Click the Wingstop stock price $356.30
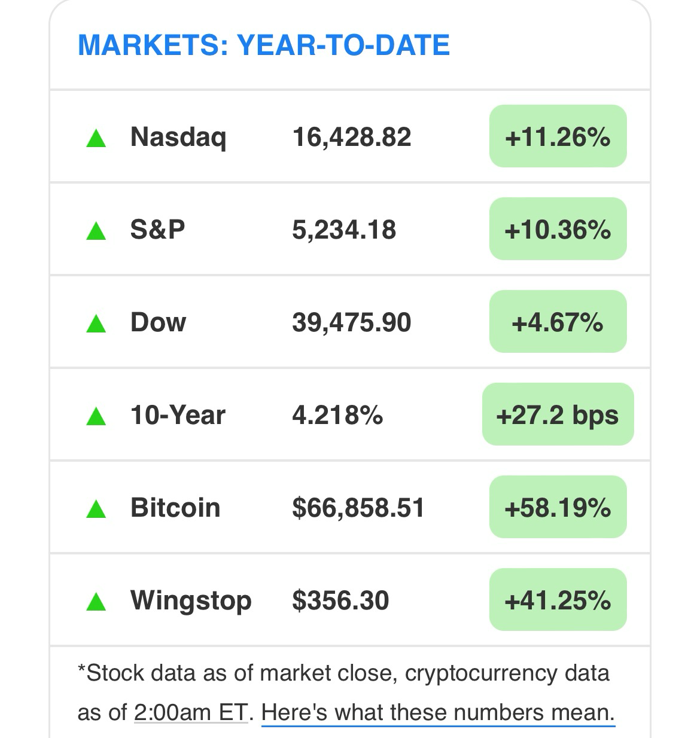Screen dimensions: 700x738 340,600
